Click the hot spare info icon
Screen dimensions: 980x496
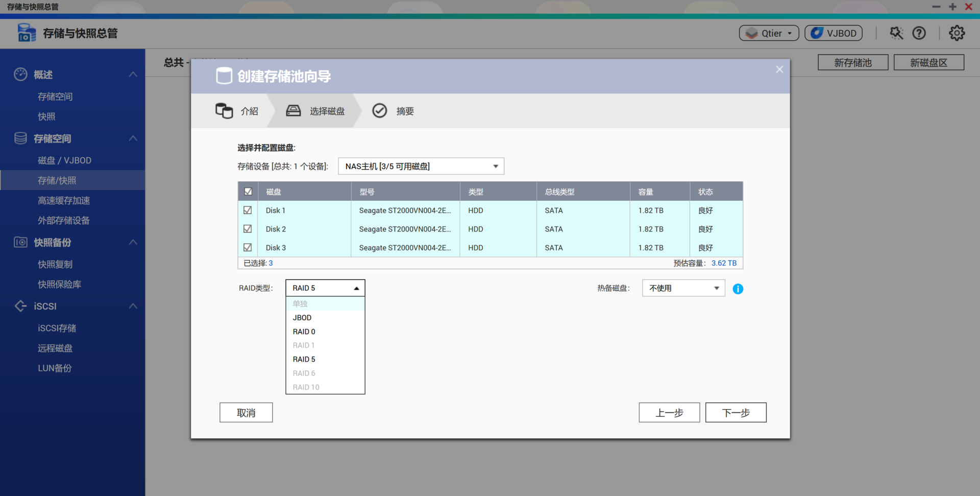(x=738, y=289)
